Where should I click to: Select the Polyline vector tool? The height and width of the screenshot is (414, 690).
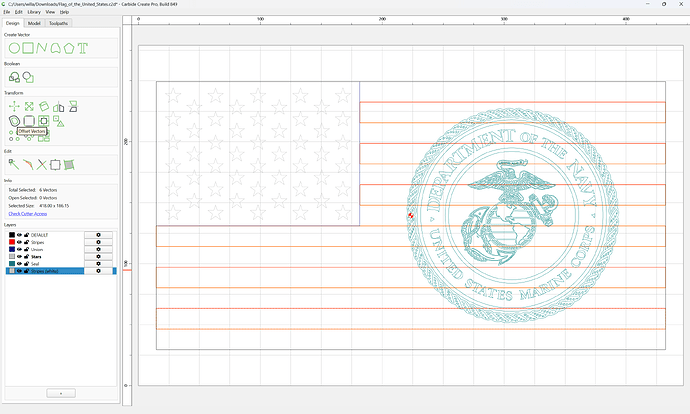(x=41, y=48)
